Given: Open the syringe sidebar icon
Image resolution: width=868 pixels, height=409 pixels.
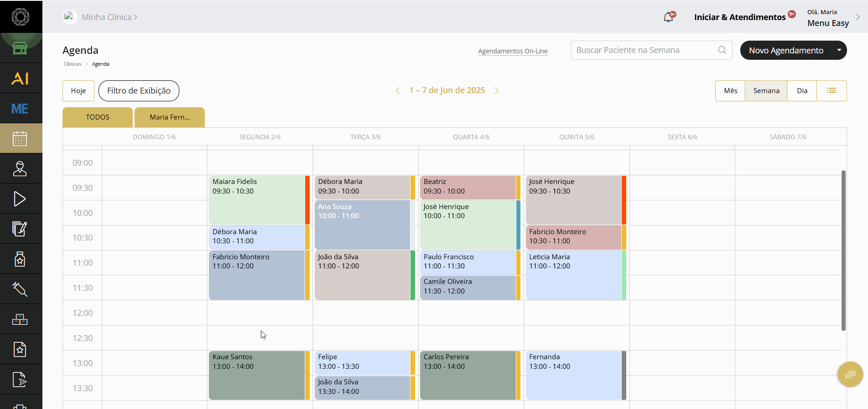Looking at the screenshot, I should point(20,289).
